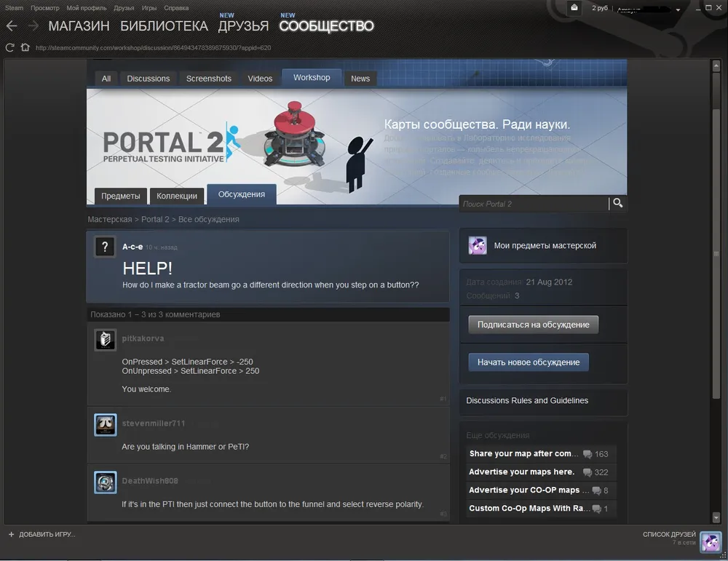
Task: Open the home page icon
Action: pyautogui.click(x=25, y=47)
